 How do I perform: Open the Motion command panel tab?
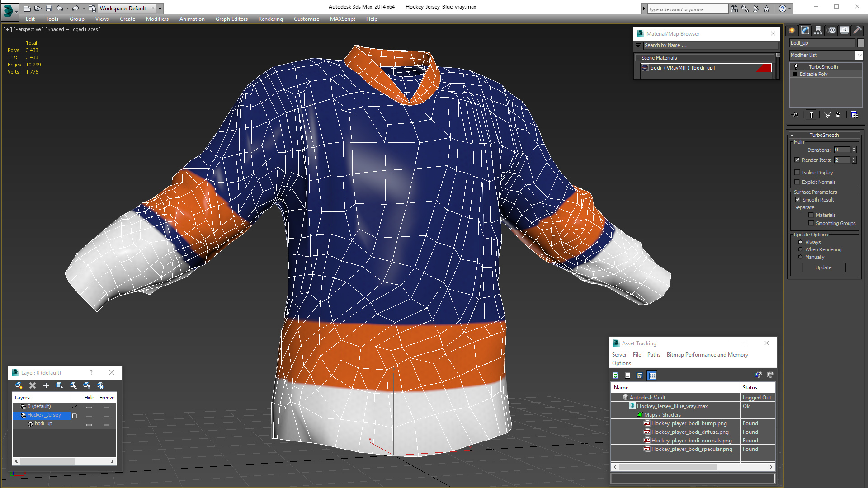click(x=832, y=30)
